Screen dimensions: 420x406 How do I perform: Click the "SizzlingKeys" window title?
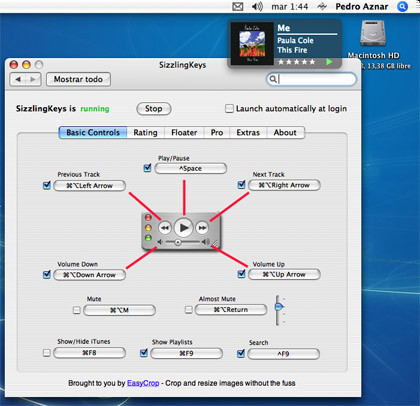182,65
